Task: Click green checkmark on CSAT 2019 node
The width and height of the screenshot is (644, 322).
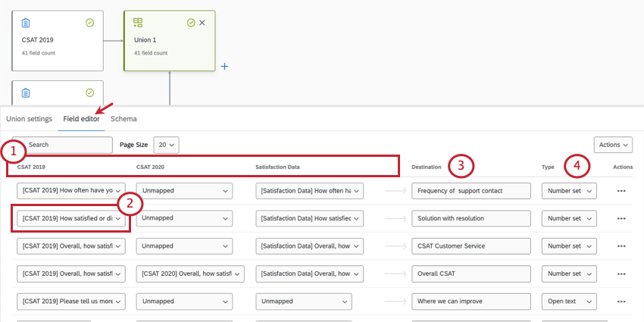Action: (x=90, y=23)
